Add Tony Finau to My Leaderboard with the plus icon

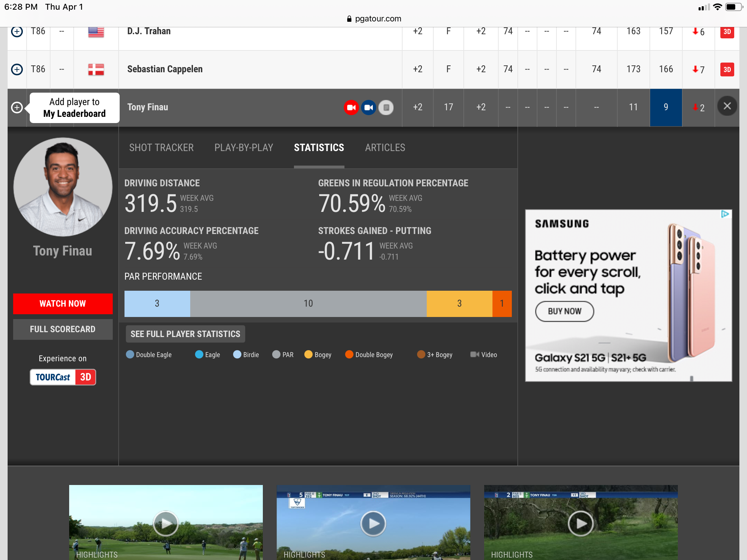(17, 108)
